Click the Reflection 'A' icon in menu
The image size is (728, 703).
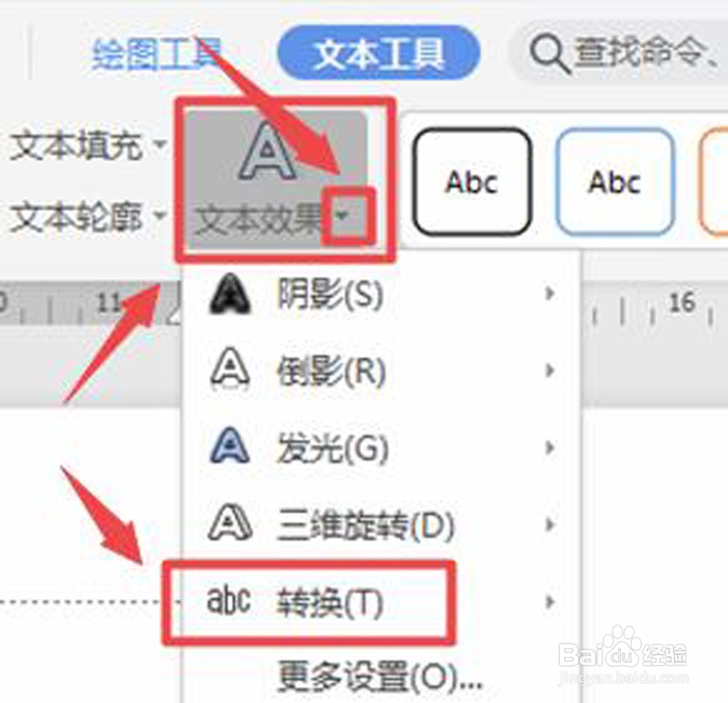(230, 370)
